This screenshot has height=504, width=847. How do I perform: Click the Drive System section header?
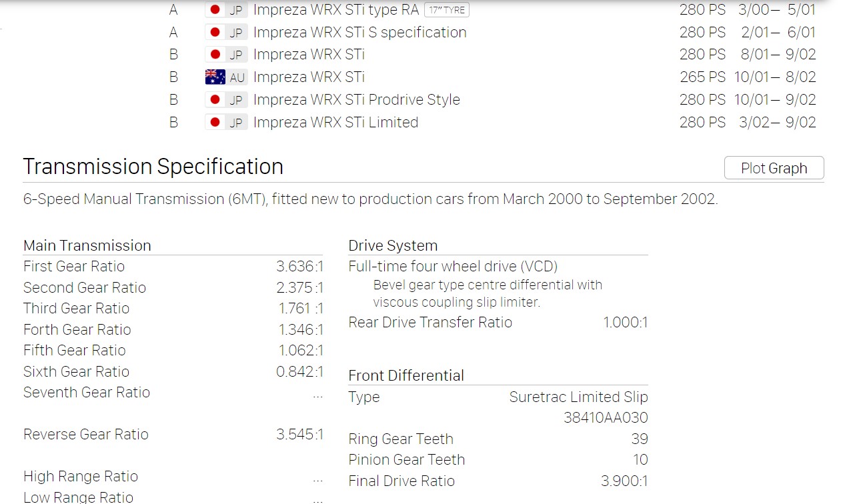393,245
